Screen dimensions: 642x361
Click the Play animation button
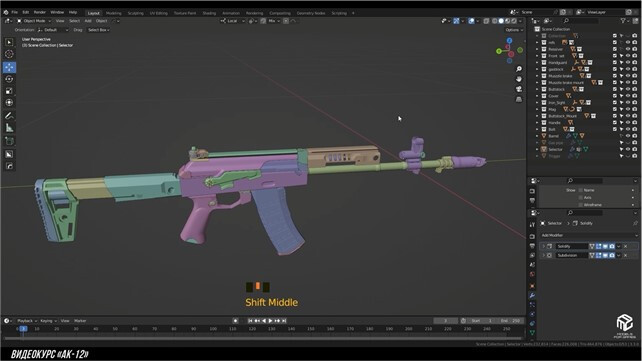pyautogui.click(x=270, y=321)
